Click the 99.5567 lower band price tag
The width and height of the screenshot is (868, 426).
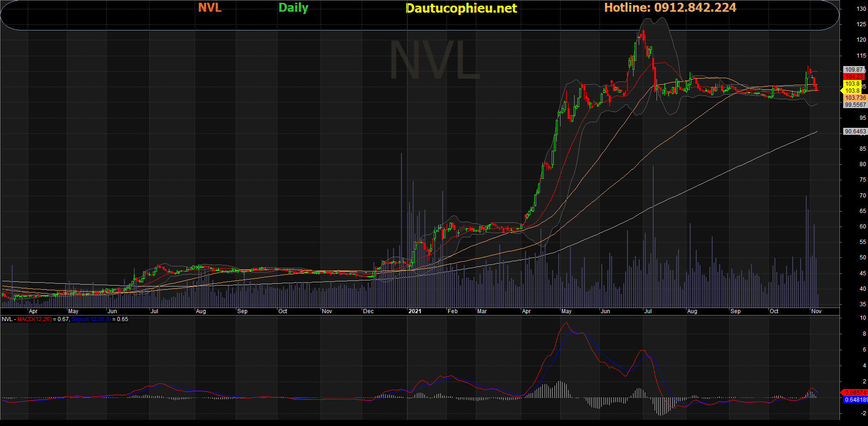pyautogui.click(x=855, y=105)
